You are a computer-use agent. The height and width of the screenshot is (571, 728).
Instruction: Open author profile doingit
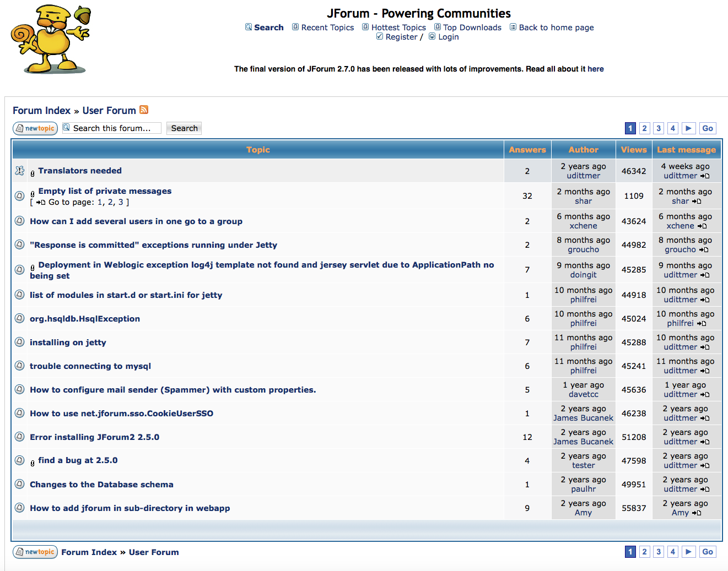(x=583, y=275)
